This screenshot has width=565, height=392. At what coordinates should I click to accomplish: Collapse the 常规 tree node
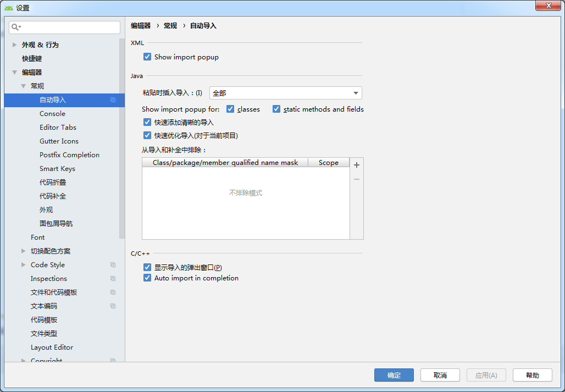tap(24, 86)
